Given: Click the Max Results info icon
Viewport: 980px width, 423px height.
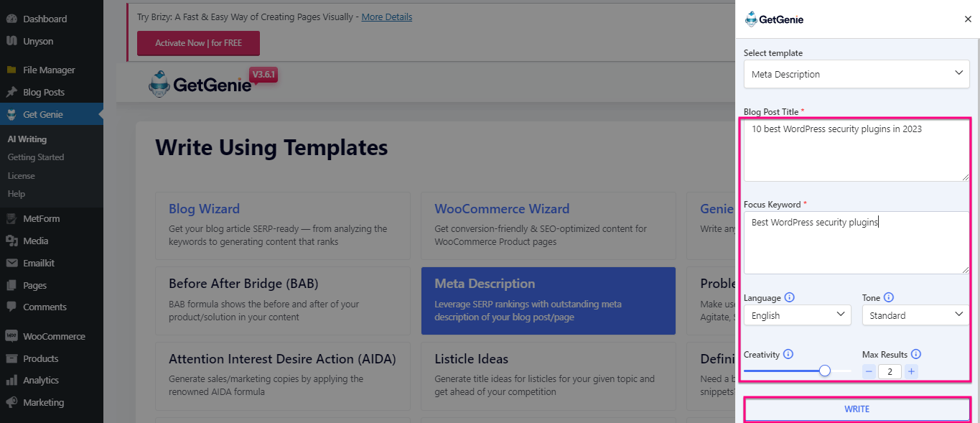Looking at the screenshot, I should (915, 354).
